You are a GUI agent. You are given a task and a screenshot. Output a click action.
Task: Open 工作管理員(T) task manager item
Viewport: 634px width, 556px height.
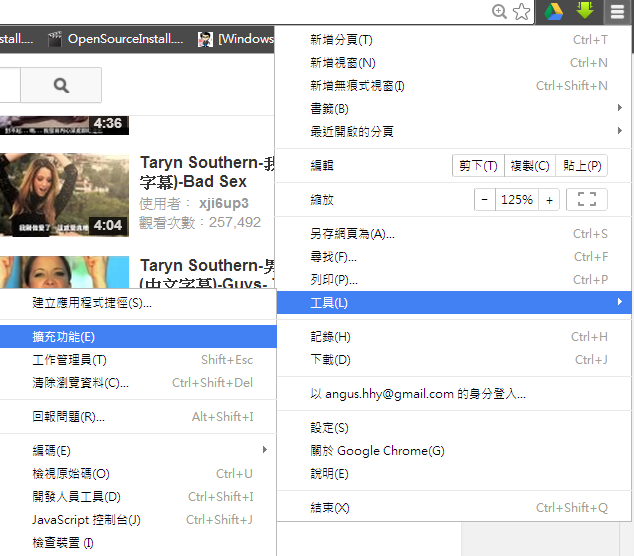pyautogui.click(x=138, y=360)
